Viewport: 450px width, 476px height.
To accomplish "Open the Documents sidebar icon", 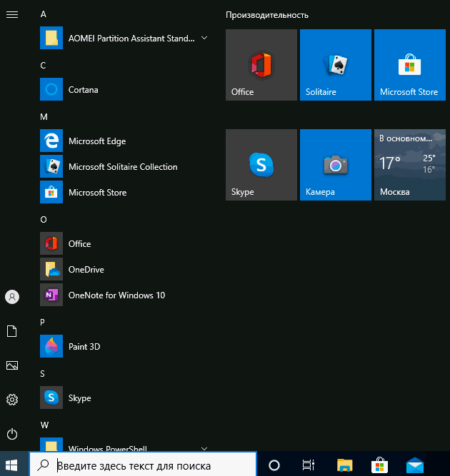I will (x=12, y=331).
